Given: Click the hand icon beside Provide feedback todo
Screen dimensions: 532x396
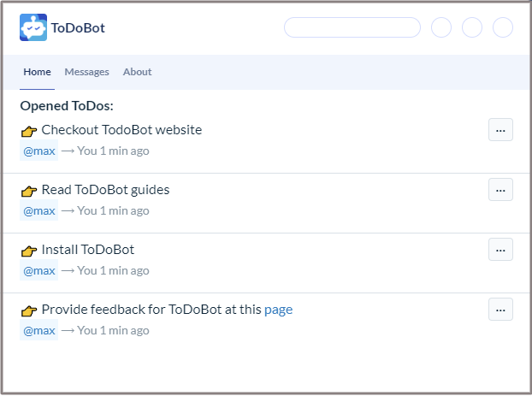Looking at the screenshot, I should (29, 310).
